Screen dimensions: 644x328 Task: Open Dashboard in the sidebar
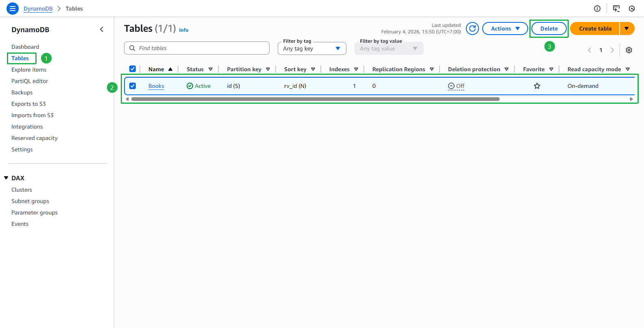click(x=25, y=47)
